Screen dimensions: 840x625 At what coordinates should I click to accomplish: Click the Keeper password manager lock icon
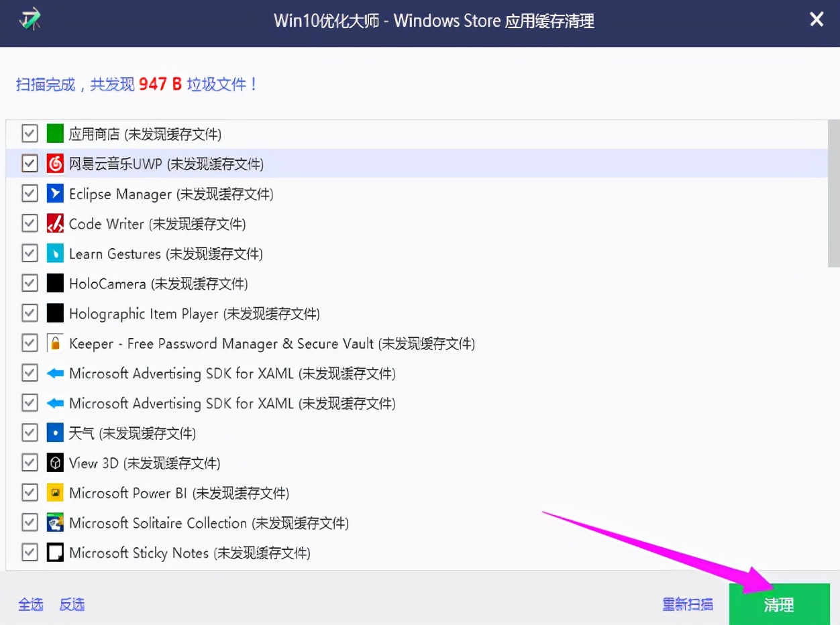(x=54, y=343)
